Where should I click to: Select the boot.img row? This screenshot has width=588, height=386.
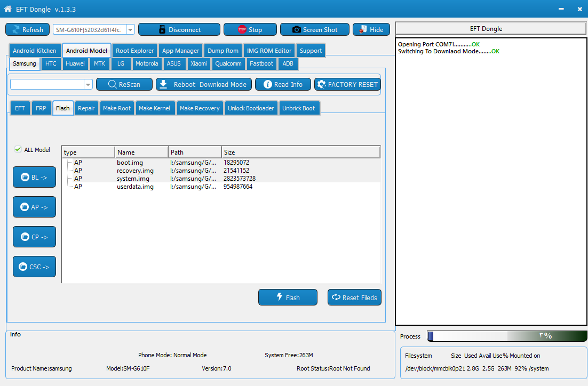[x=221, y=163]
